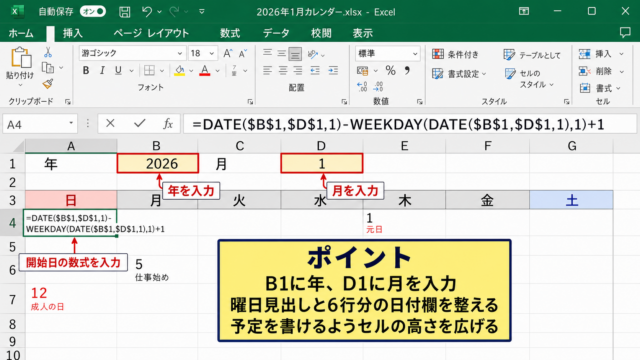Screen dimensions: 640x360
Task: Click row 7 header
Action: [12, 300]
